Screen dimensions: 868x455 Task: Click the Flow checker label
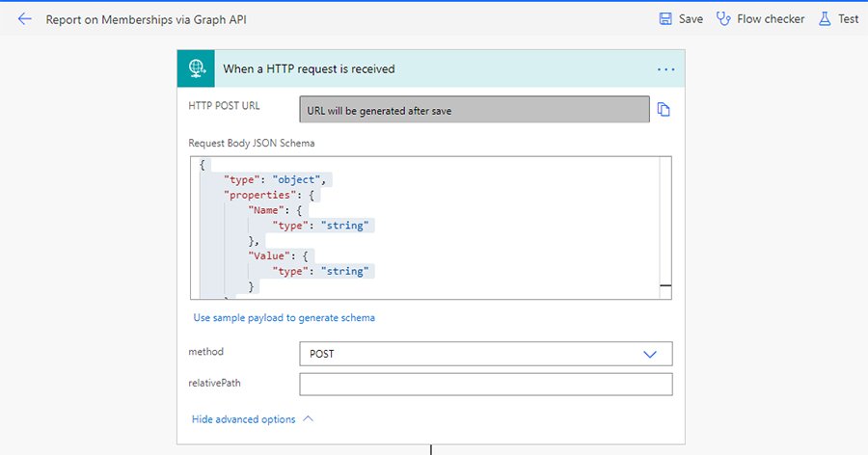[x=771, y=19]
